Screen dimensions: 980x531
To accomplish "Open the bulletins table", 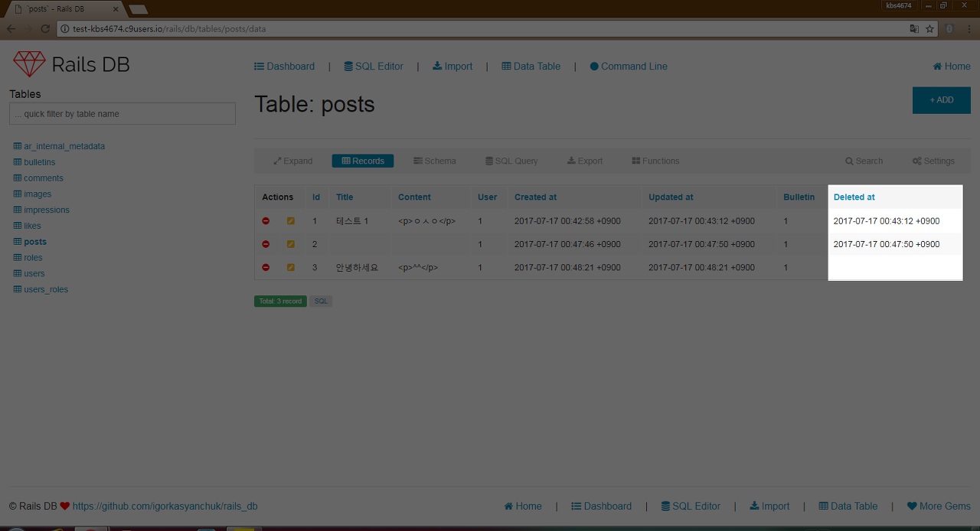I will (34, 162).
